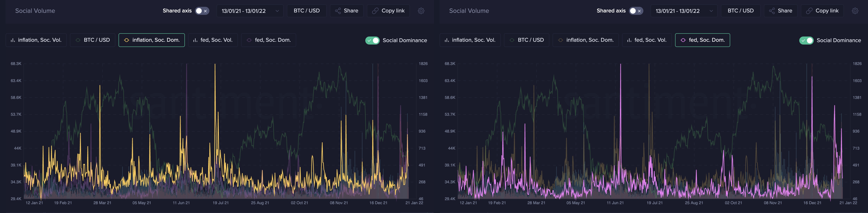Select fed, Soc. Vol. bar icon right chart
The height and width of the screenshot is (213, 868).
click(630, 40)
